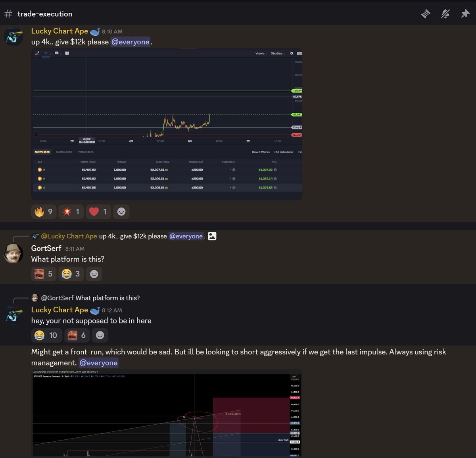The width and height of the screenshot is (476, 458).
Task: Click 'Might get a front-run' message text
Action: tap(239, 357)
